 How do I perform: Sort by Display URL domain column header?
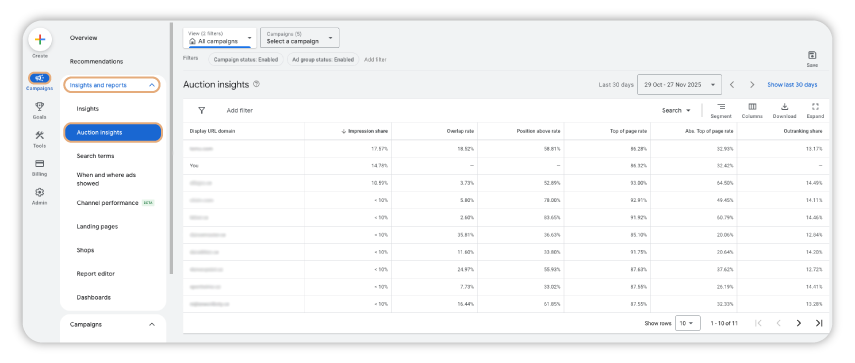pyautogui.click(x=213, y=131)
